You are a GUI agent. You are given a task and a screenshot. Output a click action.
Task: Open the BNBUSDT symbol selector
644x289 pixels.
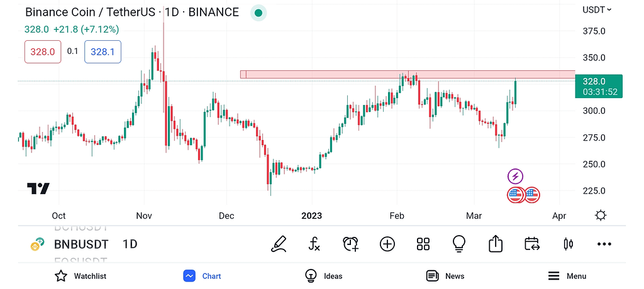point(82,244)
